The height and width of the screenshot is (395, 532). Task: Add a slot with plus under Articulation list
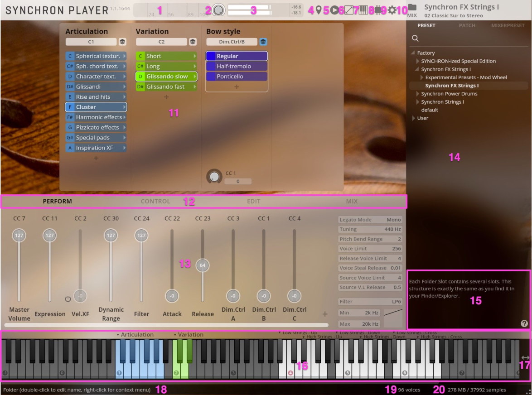click(96, 158)
